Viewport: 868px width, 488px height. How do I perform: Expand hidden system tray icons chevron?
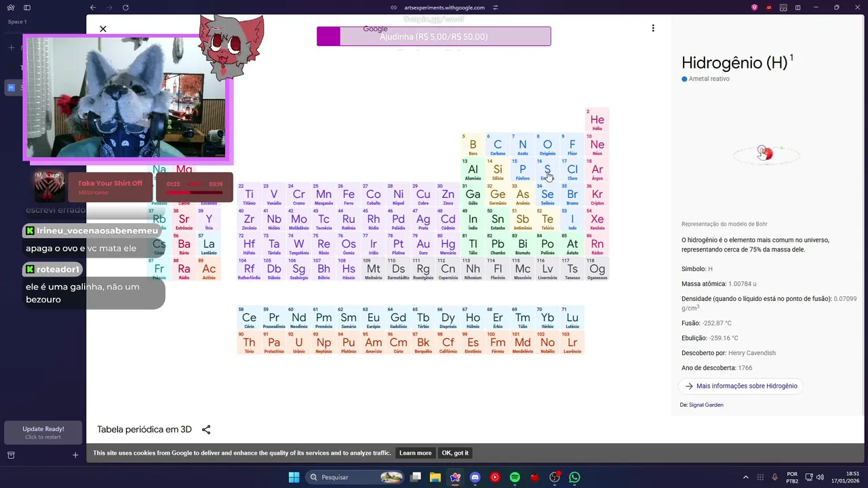[746, 477]
